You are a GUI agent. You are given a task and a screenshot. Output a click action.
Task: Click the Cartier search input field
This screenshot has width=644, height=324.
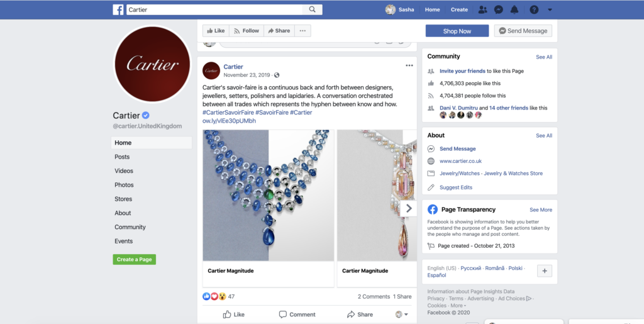point(214,9)
